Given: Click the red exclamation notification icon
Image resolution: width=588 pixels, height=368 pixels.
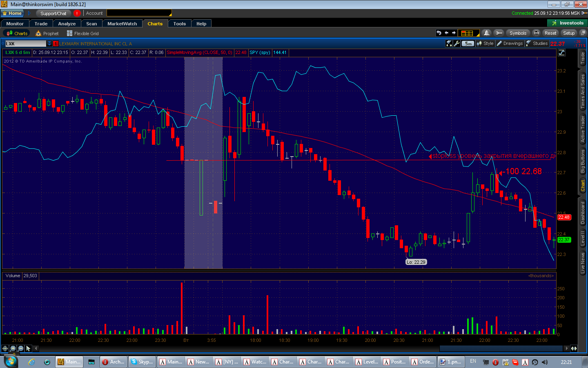Looking at the screenshot, I should (x=77, y=13).
